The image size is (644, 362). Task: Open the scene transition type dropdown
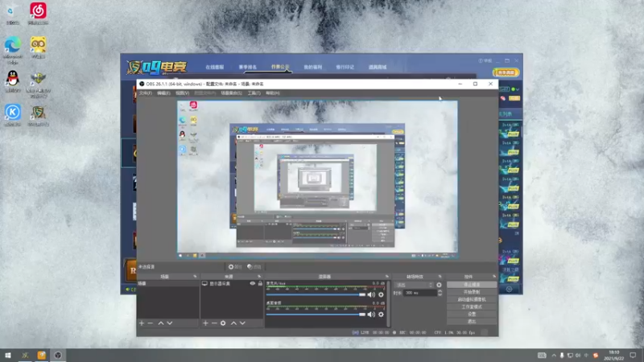[414, 285]
